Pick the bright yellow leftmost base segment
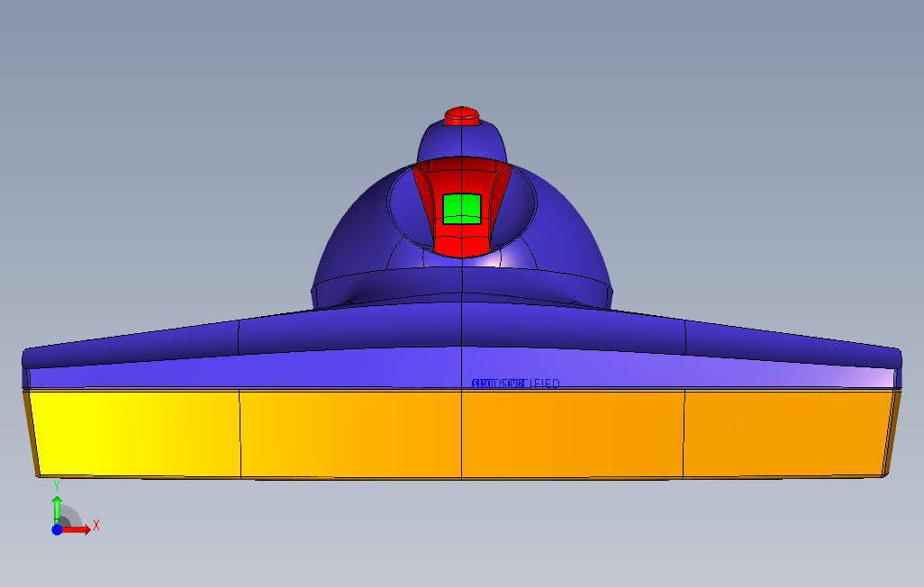Screen dimensions: 924x587 point(135,432)
